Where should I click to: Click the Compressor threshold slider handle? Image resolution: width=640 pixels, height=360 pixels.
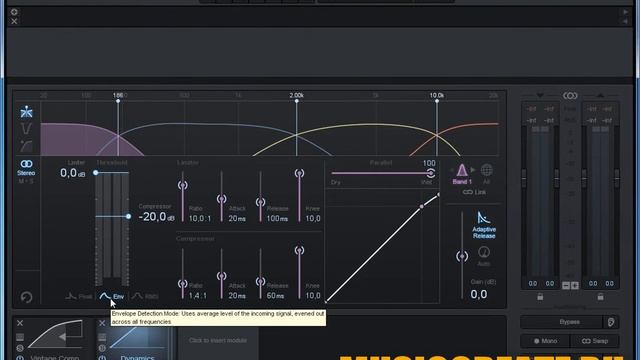point(128,216)
